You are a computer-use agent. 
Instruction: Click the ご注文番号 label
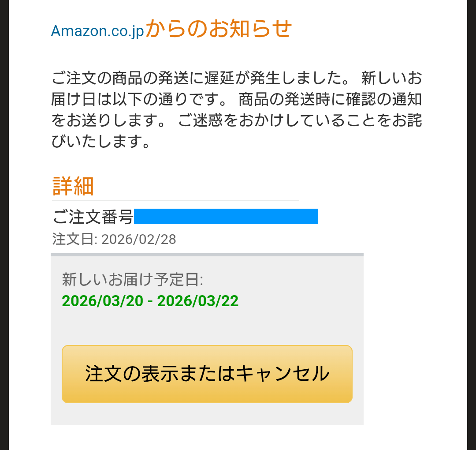[93, 217]
